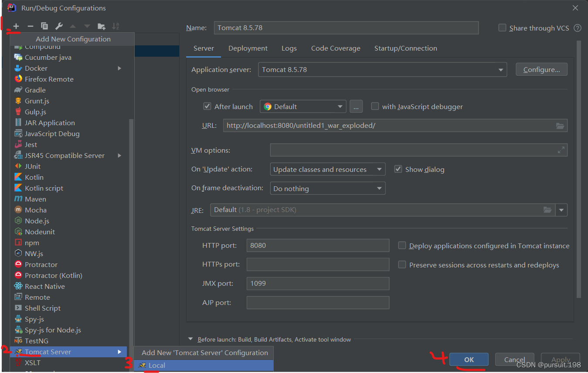Viewport: 588px width, 373px height.
Task: Switch to the Deployment tab
Action: [x=248, y=48]
